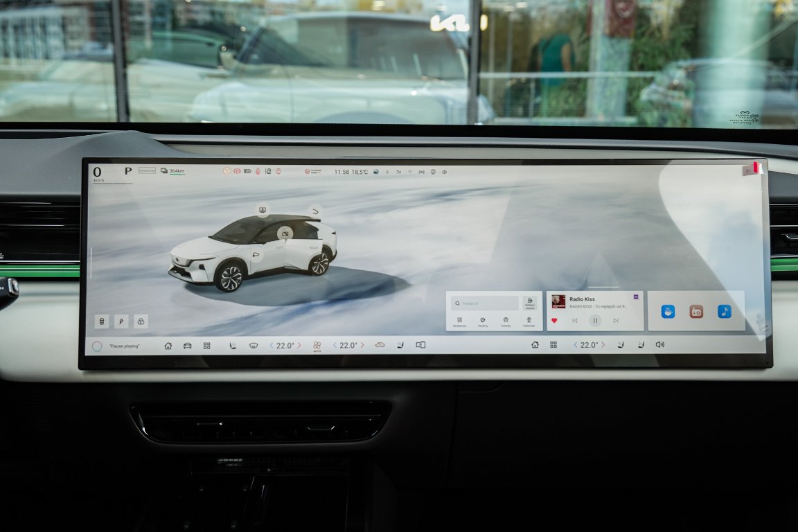
Task: Tap the drive mode label next to P
Action: pos(147,170)
